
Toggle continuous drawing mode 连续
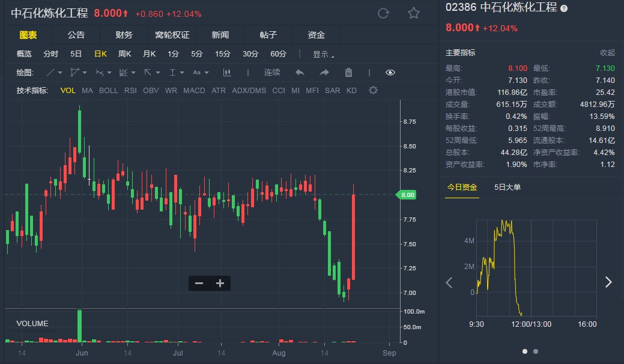click(x=272, y=73)
